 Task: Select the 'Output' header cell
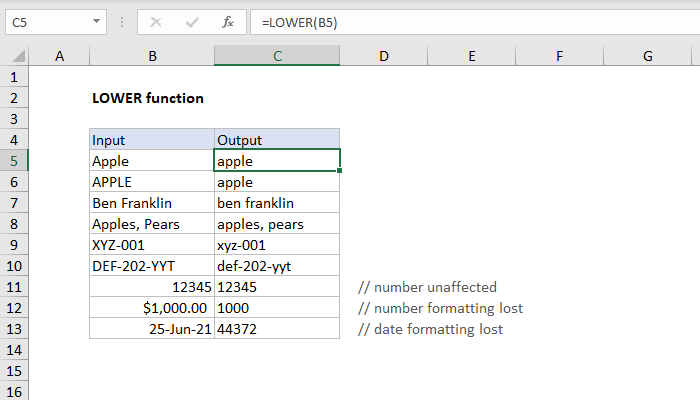point(277,140)
